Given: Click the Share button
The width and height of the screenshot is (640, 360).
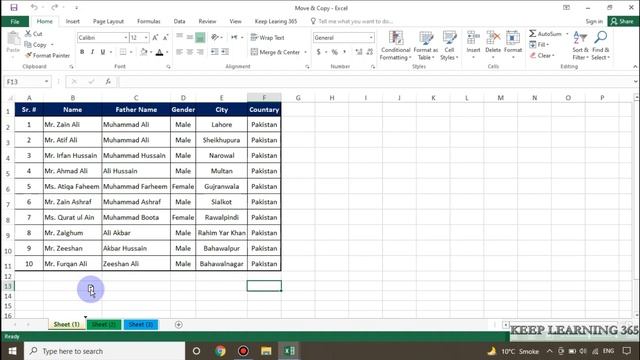Looking at the screenshot, I should (x=623, y=21).
